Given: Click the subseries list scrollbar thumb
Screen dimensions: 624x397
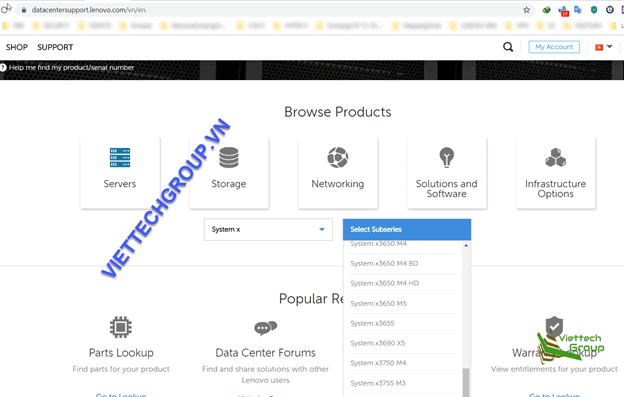Looking at the screenshot, I should click(x=466, y=383).
